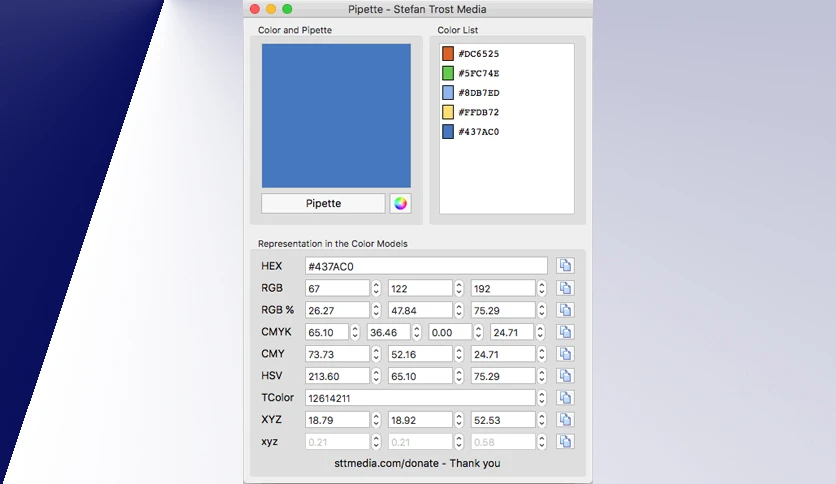Copy the lowercase xyz row values
Screen dimensions: 836x484
pyautogui.click(x=565, y=441)
